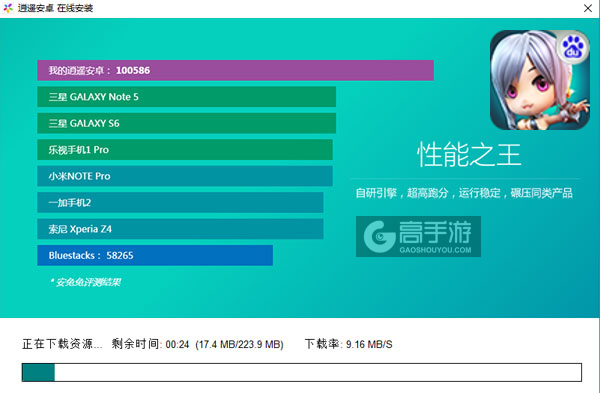
Task: Select the 乐视手机1 Pro bar
Action: click(185, 150)
